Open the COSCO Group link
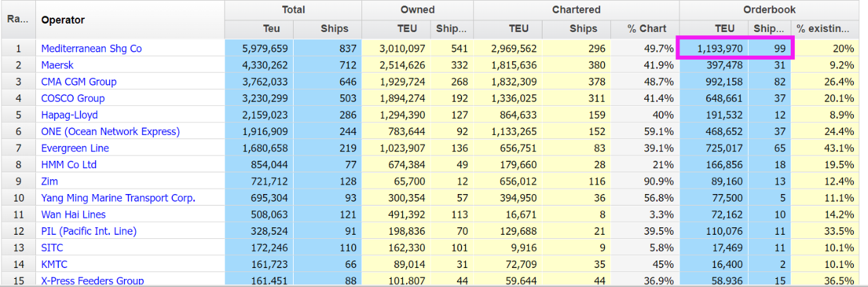 [x=73, y=98]
